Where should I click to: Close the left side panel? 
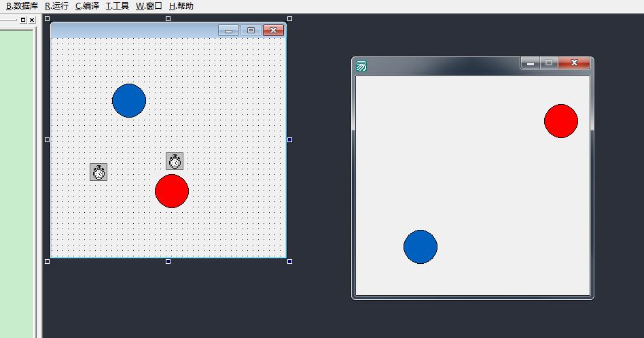pos(32,20)
